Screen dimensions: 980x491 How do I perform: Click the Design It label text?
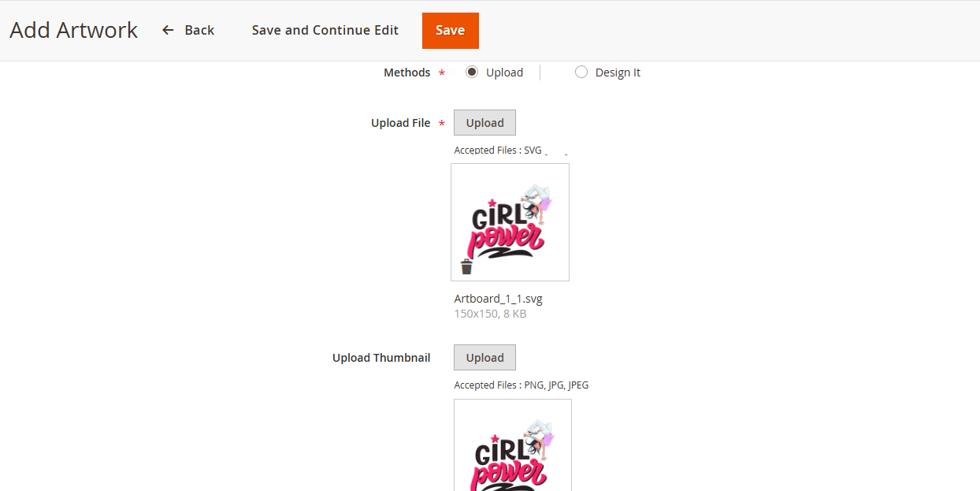pos(618,73)
